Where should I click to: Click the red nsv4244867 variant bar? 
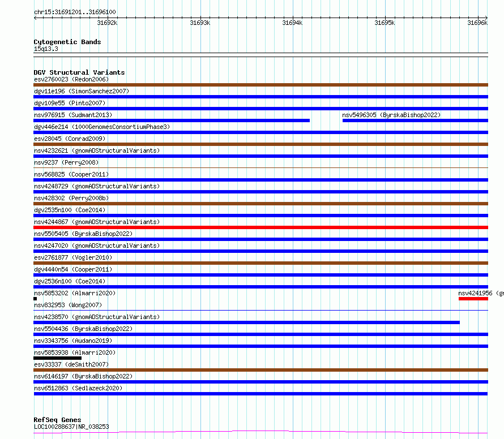pos(260,227)
